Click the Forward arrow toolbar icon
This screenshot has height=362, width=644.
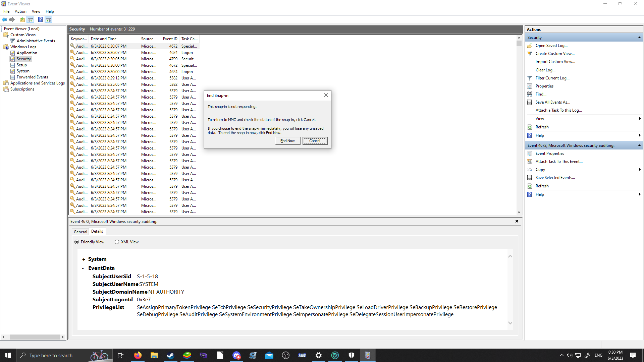pyautogui.click(x=12, y=19)
